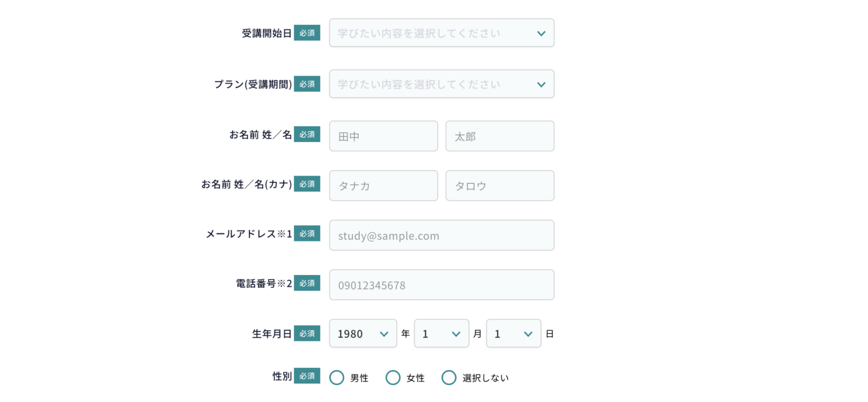Click the タロウ kana given name field
The width and height of the screenshot is (868, 402).
499,185
